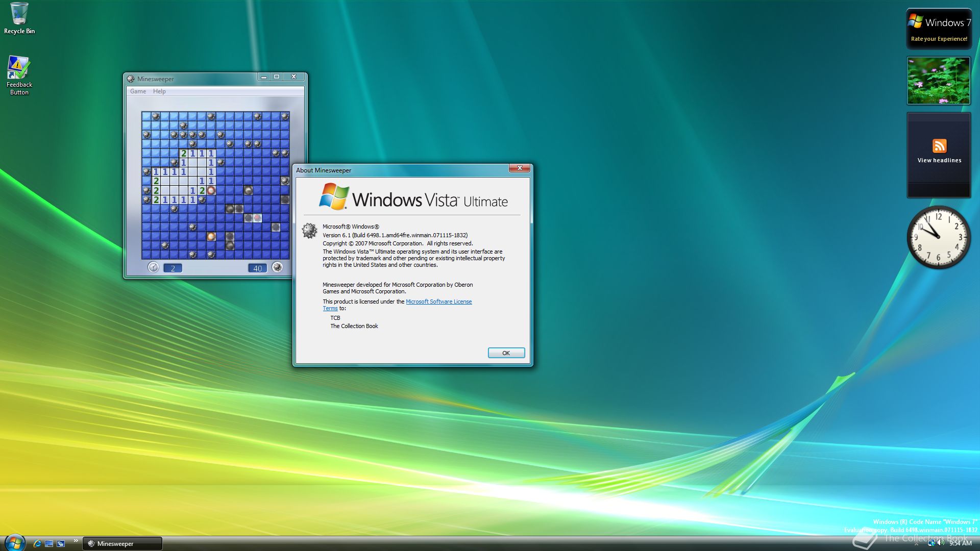Launch Internet Explorer from Quick Launch
Viewport: 980px width, 551px height.
coord(37,543)
